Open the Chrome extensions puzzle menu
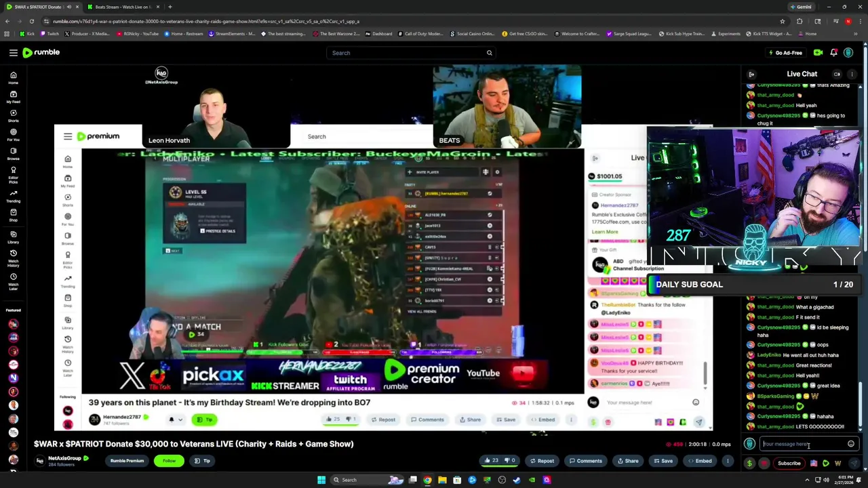Screen dimensions: 868x488 (800, 21)
